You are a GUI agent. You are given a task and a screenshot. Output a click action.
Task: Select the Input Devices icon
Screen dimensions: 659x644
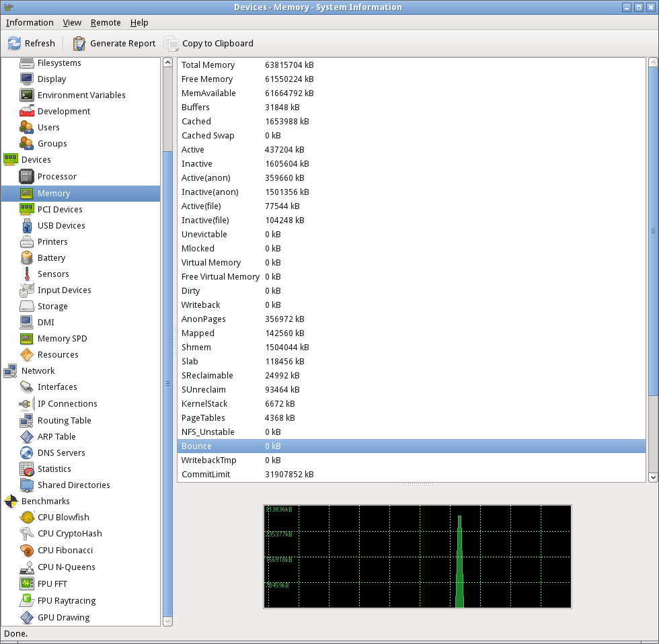tap(27, 290)
